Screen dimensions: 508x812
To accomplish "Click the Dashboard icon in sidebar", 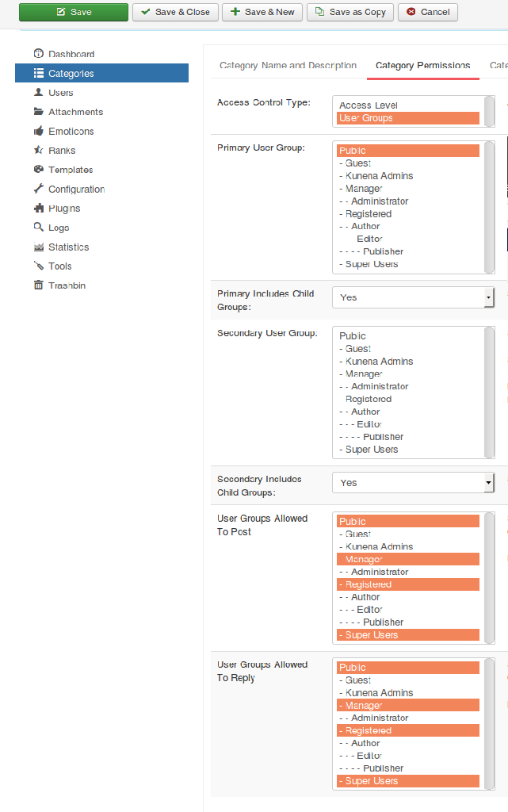I will tap(38, 54).
